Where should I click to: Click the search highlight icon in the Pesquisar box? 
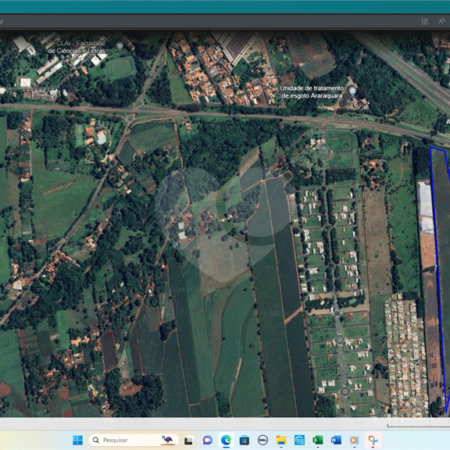[x=168, y=440]
